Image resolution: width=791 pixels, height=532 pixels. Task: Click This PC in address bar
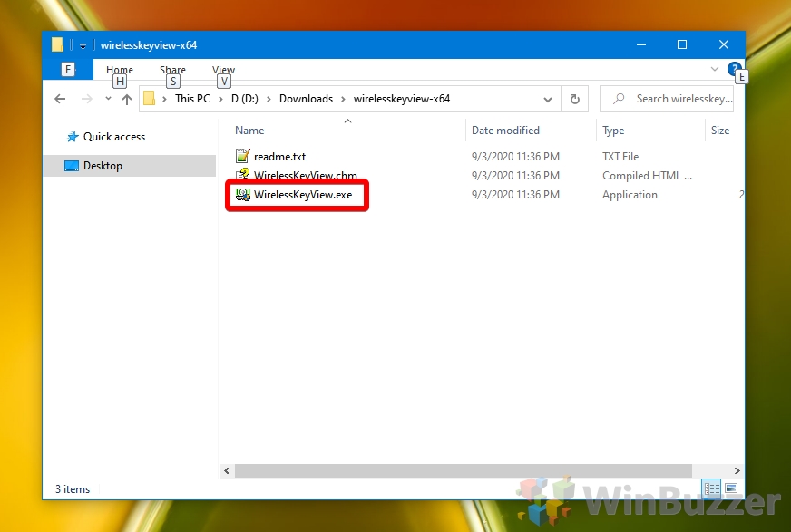192,99
